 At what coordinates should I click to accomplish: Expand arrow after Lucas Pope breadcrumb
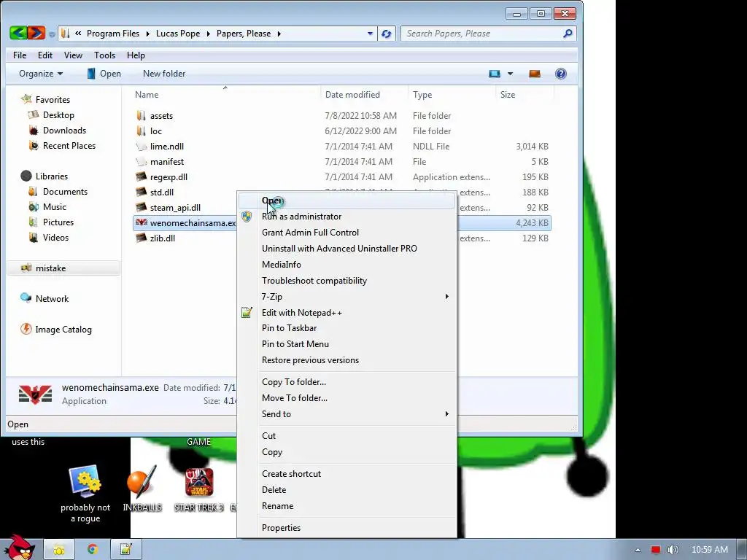[x=208, y=34]
